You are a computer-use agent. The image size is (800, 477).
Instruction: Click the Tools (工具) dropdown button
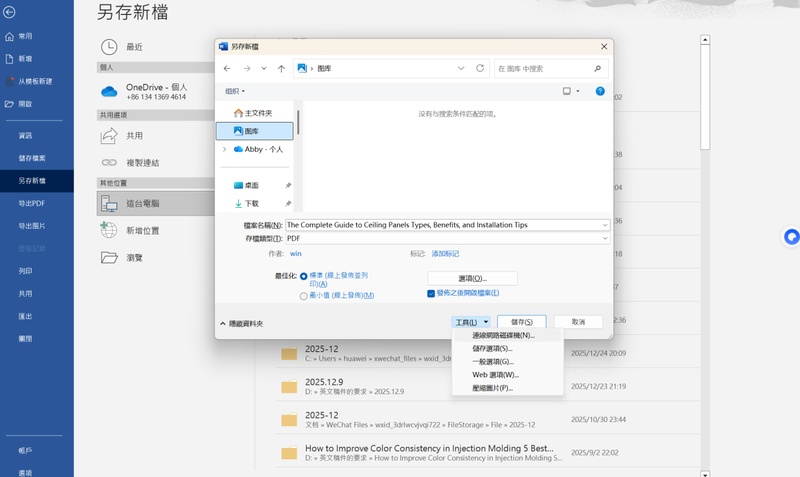(x=471, y=322)
